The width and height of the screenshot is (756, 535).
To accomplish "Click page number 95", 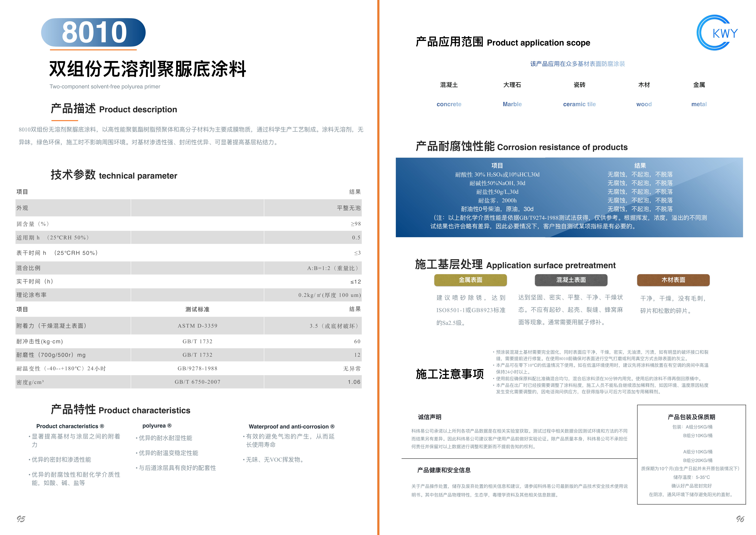I will tap(21, 519).
